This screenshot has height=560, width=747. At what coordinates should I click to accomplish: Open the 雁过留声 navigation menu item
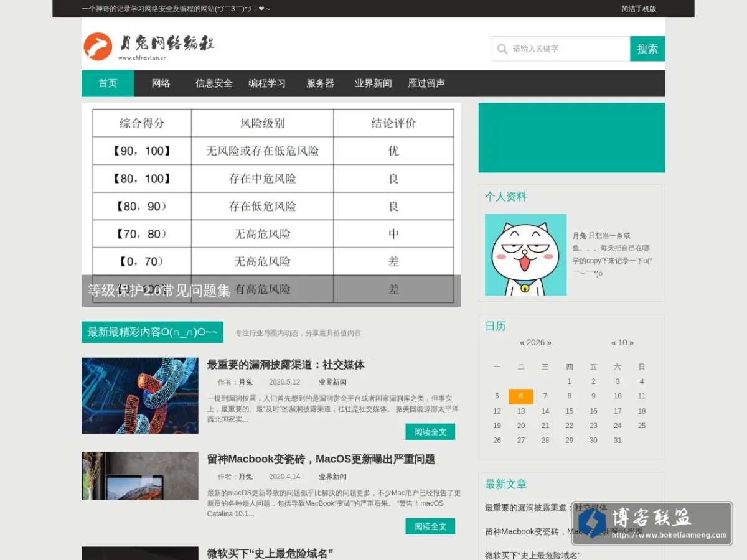426,83
